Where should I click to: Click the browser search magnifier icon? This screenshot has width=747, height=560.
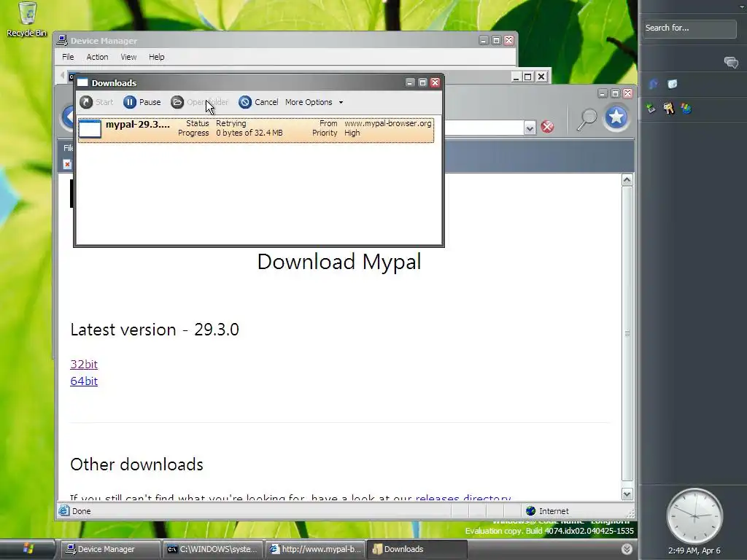[x=587, y=119]
